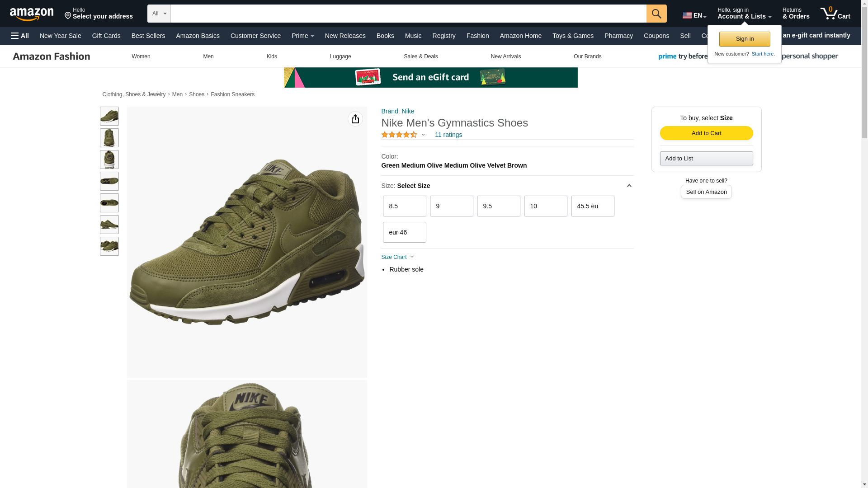This screenshot has width=868, height=488.
Task: Select the second shoe thumbnail image
Action: (109, 138)
